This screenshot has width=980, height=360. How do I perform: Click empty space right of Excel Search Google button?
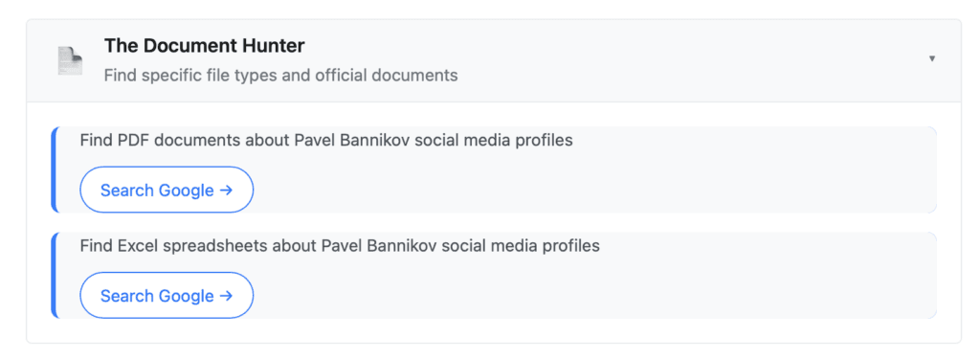593,295
